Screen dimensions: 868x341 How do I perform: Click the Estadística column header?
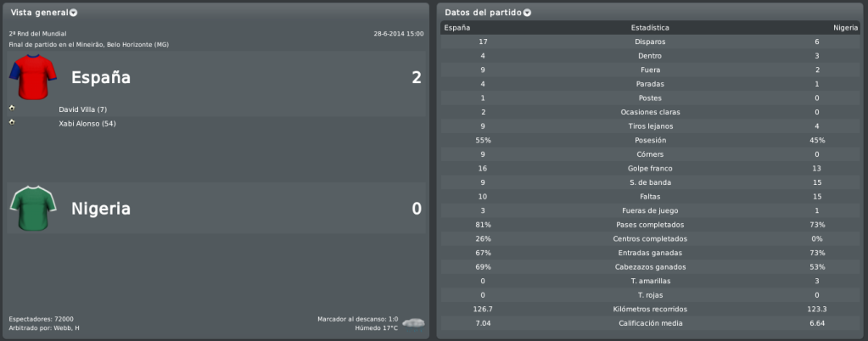pyautogui.click(x=650, y=28)
